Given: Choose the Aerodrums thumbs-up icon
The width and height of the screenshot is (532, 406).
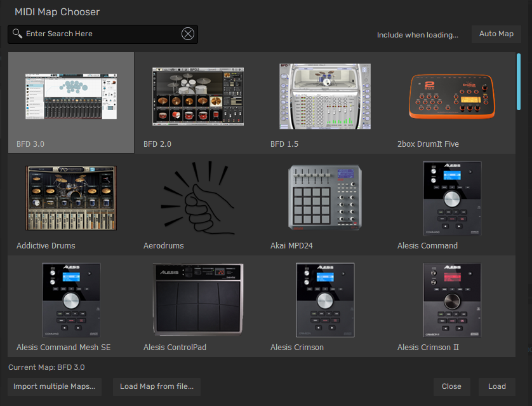Looking at the screenshot, I should [198, 198].
